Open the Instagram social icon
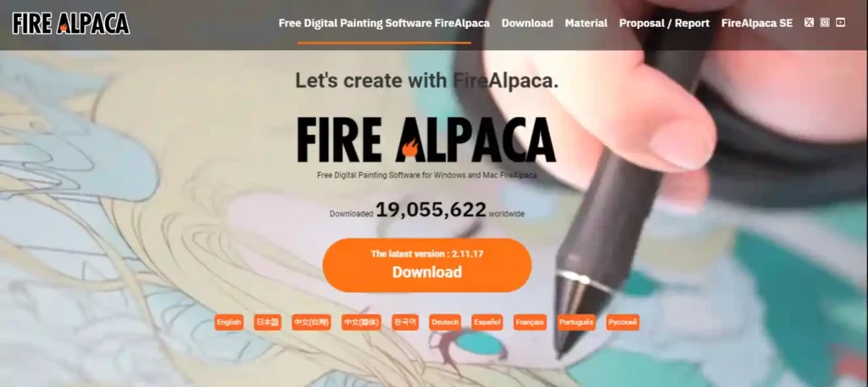This screenshot has height=387, width=868. [x=825, y=23]
